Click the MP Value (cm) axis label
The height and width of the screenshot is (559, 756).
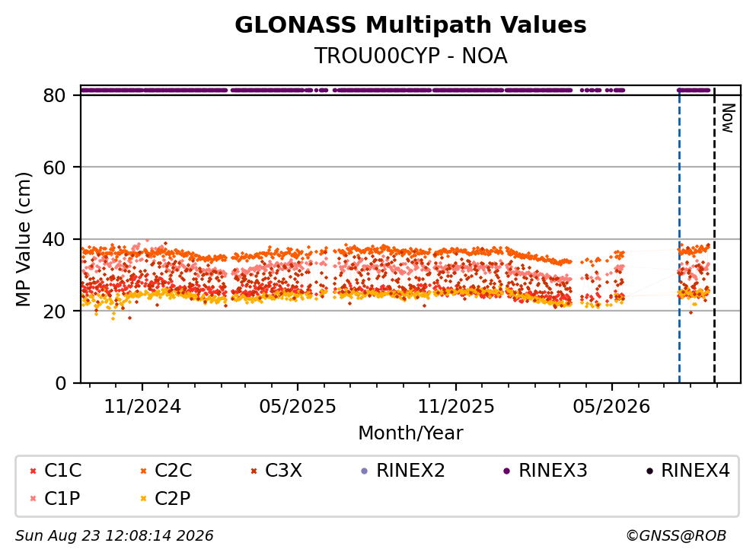23,239
